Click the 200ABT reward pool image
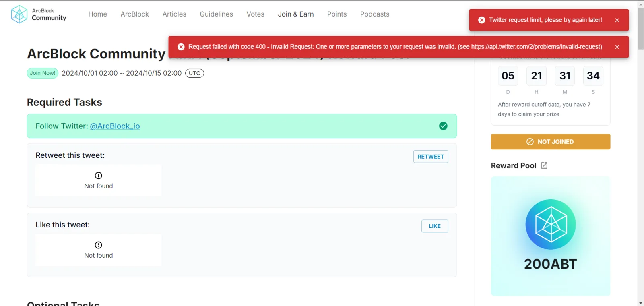This screenshot has width=644, height=306. coord(551,236)
